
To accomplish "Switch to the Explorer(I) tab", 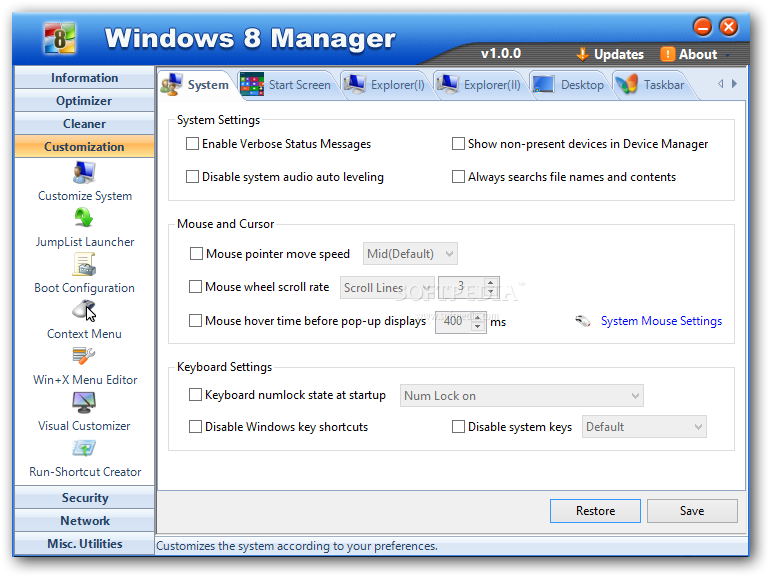I will [x=385, y=85].
